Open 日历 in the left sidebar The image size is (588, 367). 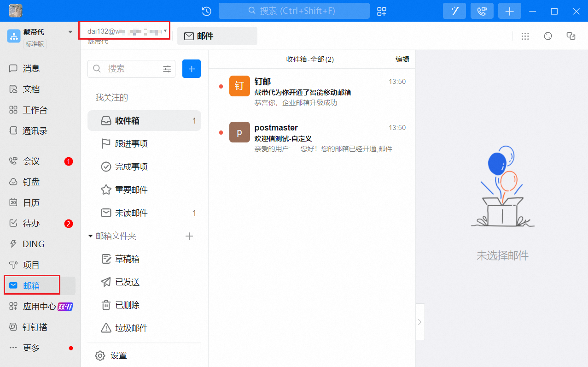click(x=31, y=202)
